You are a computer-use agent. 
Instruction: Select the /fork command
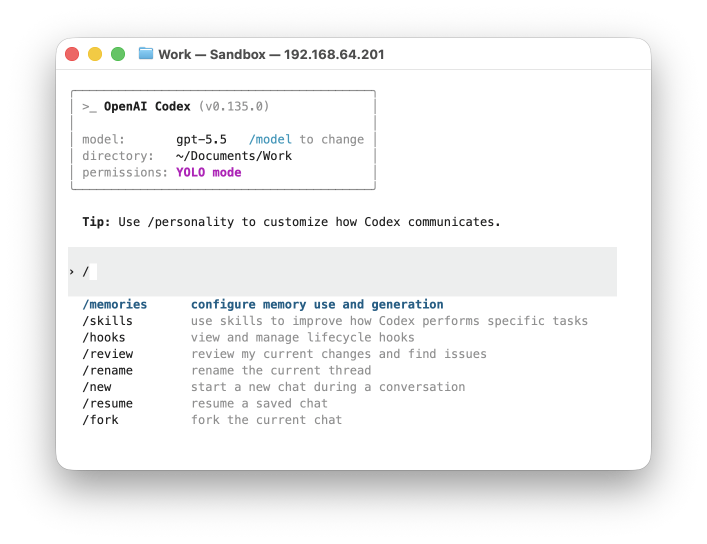tap(100, 420)
